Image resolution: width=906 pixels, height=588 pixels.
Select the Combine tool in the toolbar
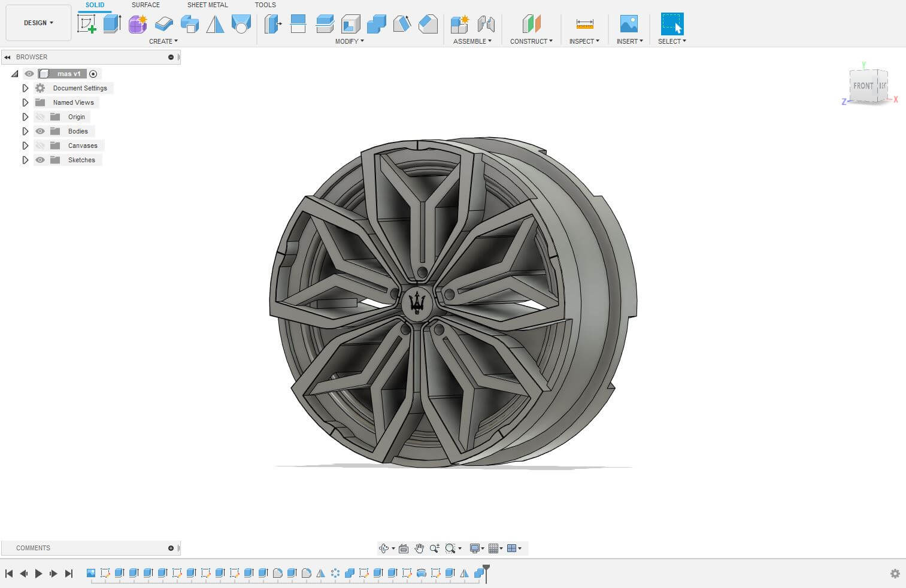[376, 24]
